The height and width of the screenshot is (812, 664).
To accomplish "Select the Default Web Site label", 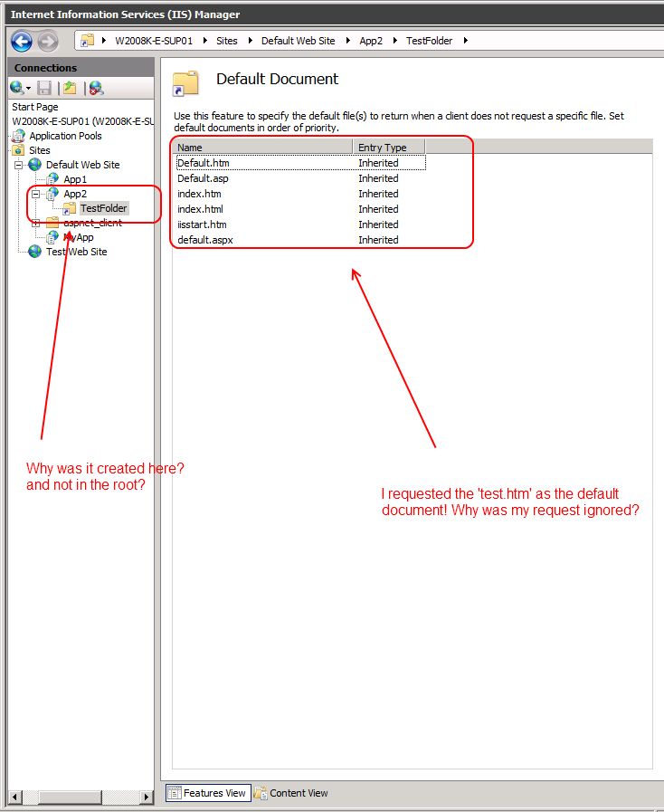I will [x=83, y=165].
